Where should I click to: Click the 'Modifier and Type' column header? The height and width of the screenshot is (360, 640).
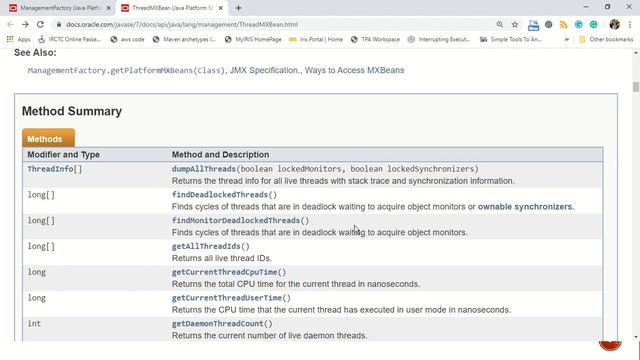point(63,155)
